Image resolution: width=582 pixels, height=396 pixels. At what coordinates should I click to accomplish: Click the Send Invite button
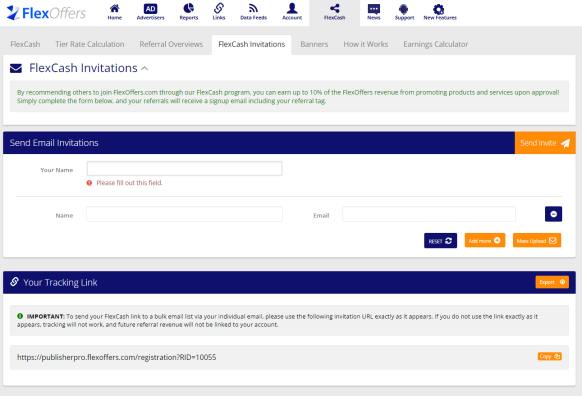point(545,143)
